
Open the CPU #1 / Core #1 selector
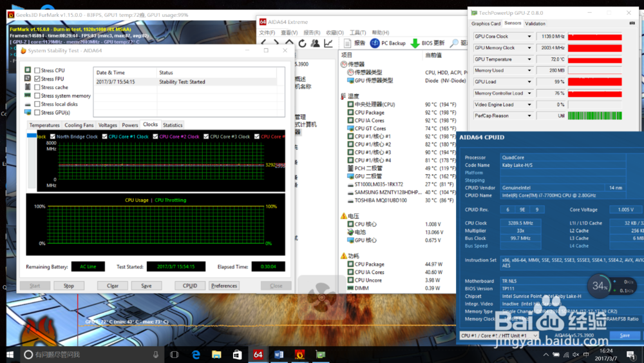499,335
